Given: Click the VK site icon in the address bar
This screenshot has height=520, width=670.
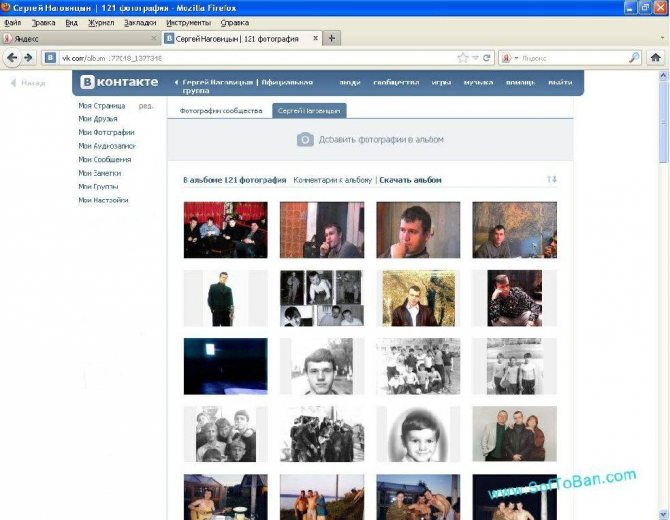Looking at the screenshot, I should (x=50, y=58).
